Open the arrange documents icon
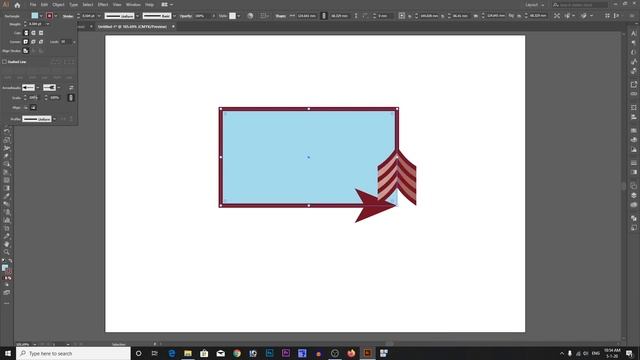The image size is (640, 360). tap(166, 4)
